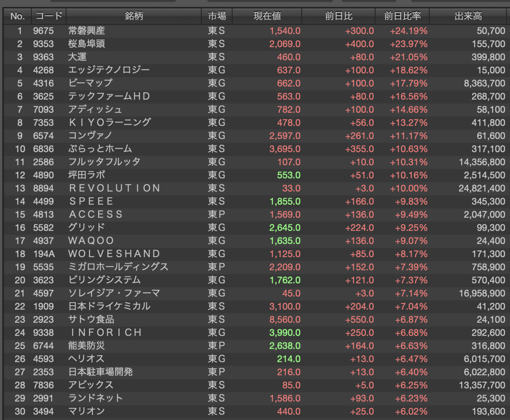Click the 東P market cell for ACCESS
Image resolution: width=510 pixels, height=420 pixels.
(x=216, y=214)
